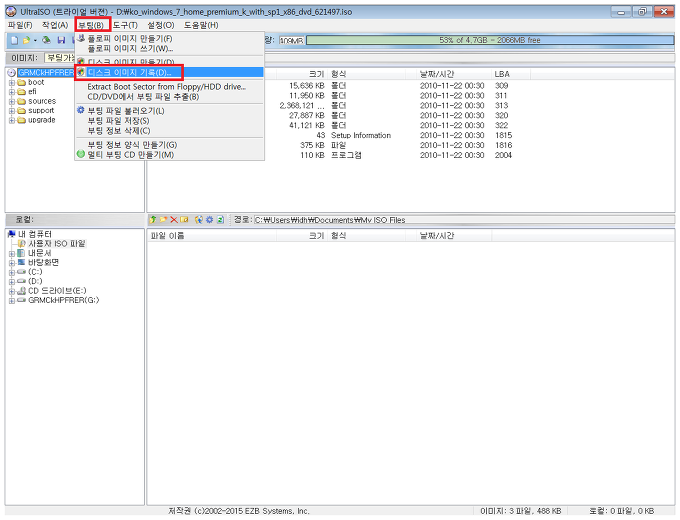Sort by LBA column header
The height and width of the screenshot is (520, 680).
point(511,74)
